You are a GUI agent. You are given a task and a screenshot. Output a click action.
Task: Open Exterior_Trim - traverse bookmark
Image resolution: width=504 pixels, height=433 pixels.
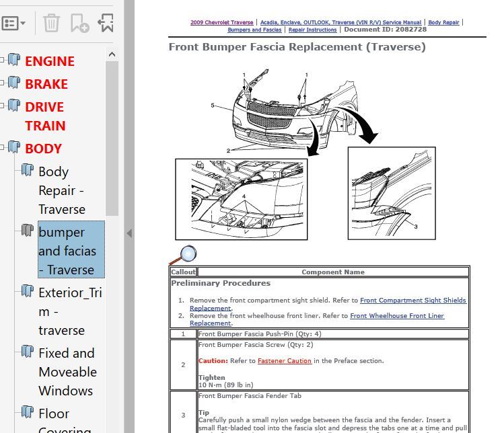tap(70, 311)
